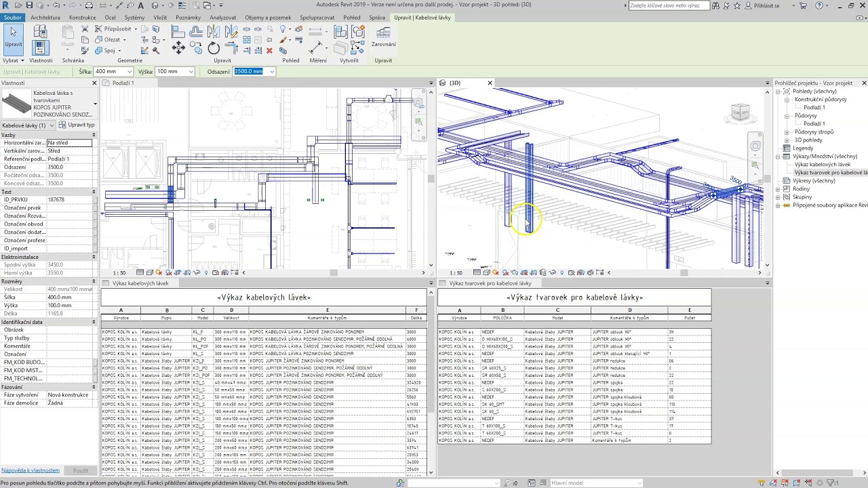Activate the Výkaz kabelových lávek view tab

point(140,283)
